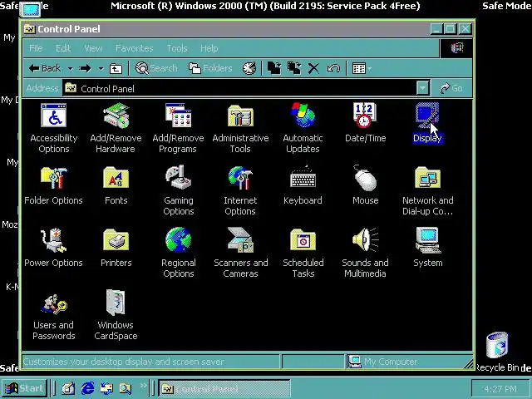
Task: Click the taskbar clock
Action: [500, 389]
